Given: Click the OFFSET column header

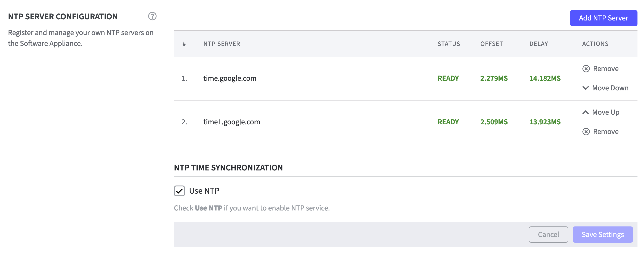Looking at the screenshot, I should 491,44.
